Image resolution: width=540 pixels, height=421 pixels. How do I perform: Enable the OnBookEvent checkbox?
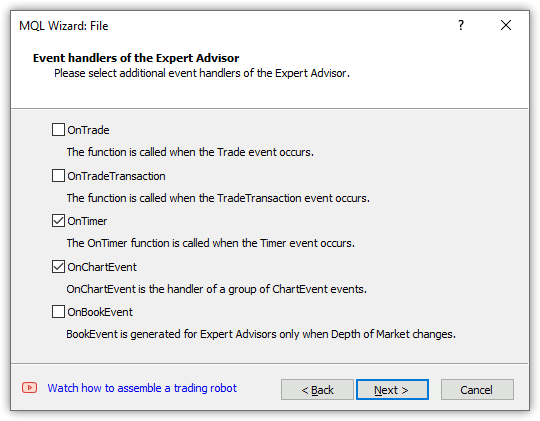58,312
